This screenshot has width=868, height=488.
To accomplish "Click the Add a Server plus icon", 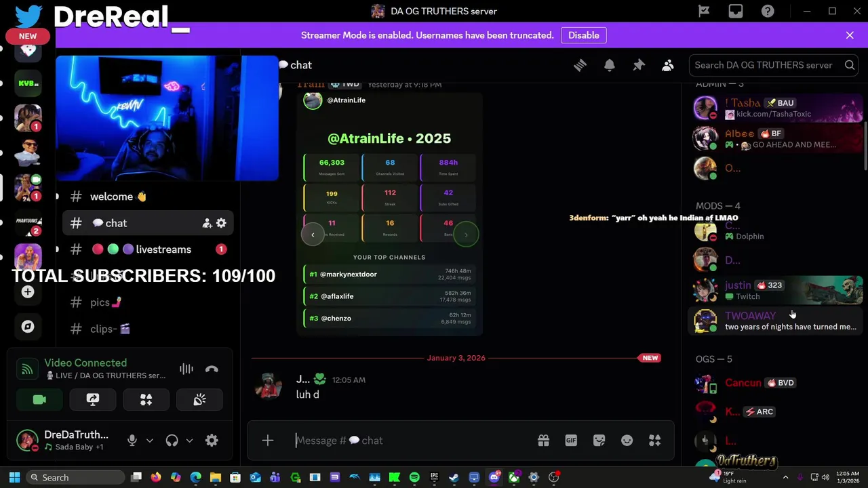I will coord(28,291).
